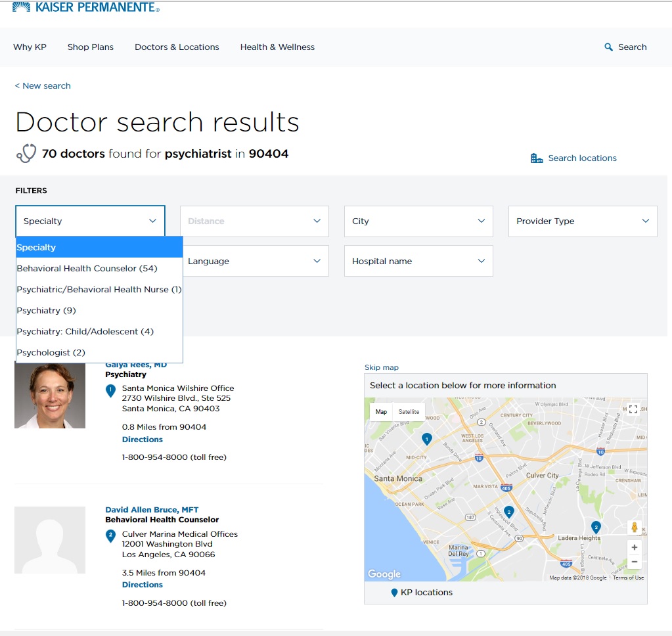The image size is (672, 636).
Task: Open the Language filter dropdown
Action: click(256, 261)
